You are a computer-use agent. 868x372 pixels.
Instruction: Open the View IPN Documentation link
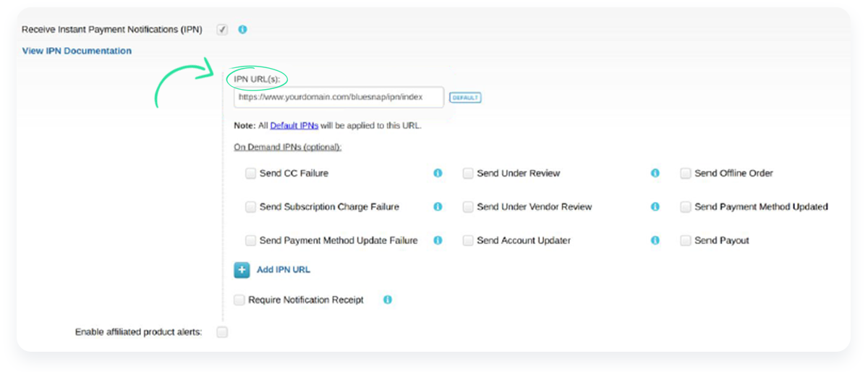pyautogui.click(x=77, y=51)
